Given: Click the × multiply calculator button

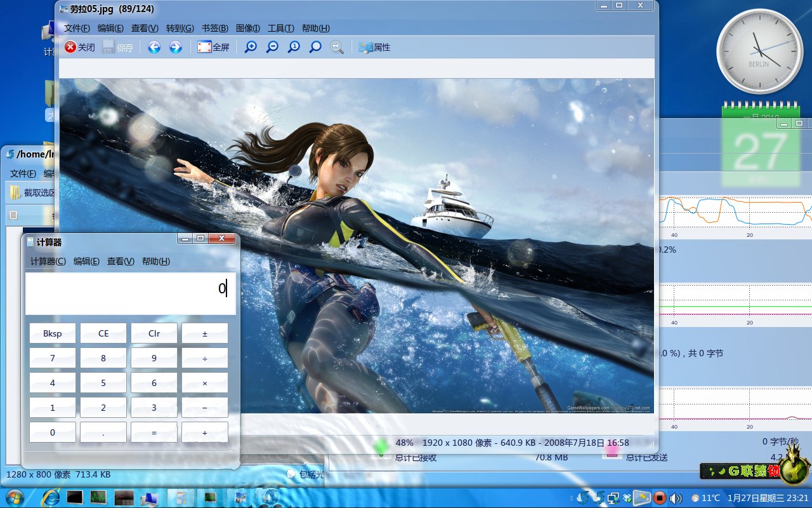Looking at the screenshot, I should point(205,383).
